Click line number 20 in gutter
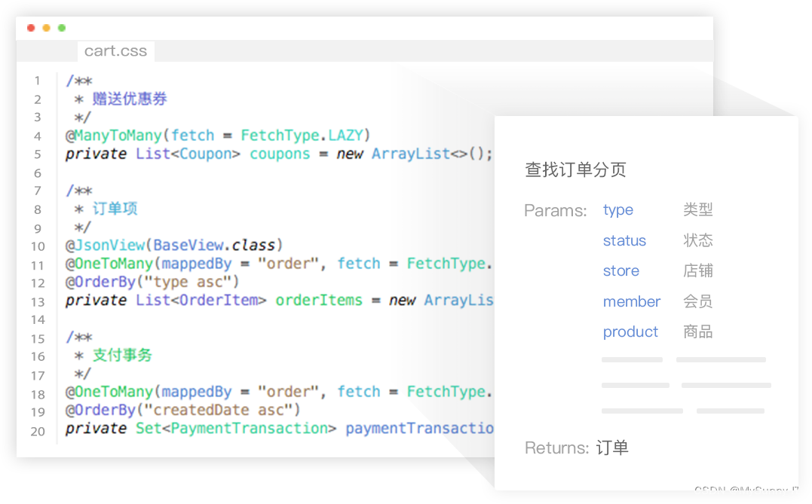Screen dimensions: 812x504 (x=37, y=431)
